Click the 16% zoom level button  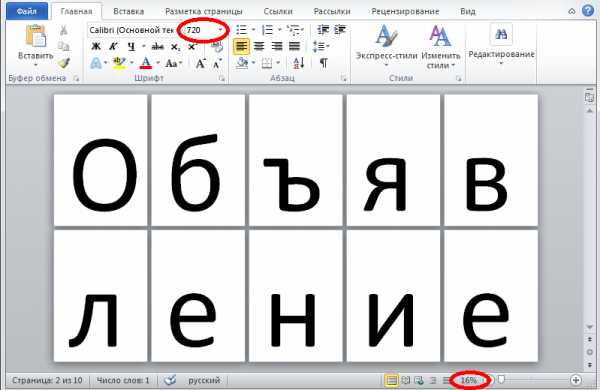point(468,380)
